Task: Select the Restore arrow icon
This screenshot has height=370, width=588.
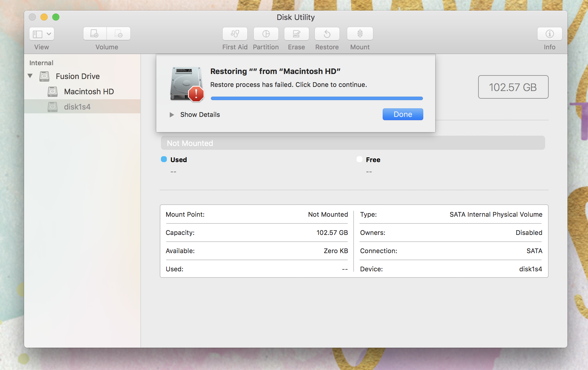Action: [327, 34]
